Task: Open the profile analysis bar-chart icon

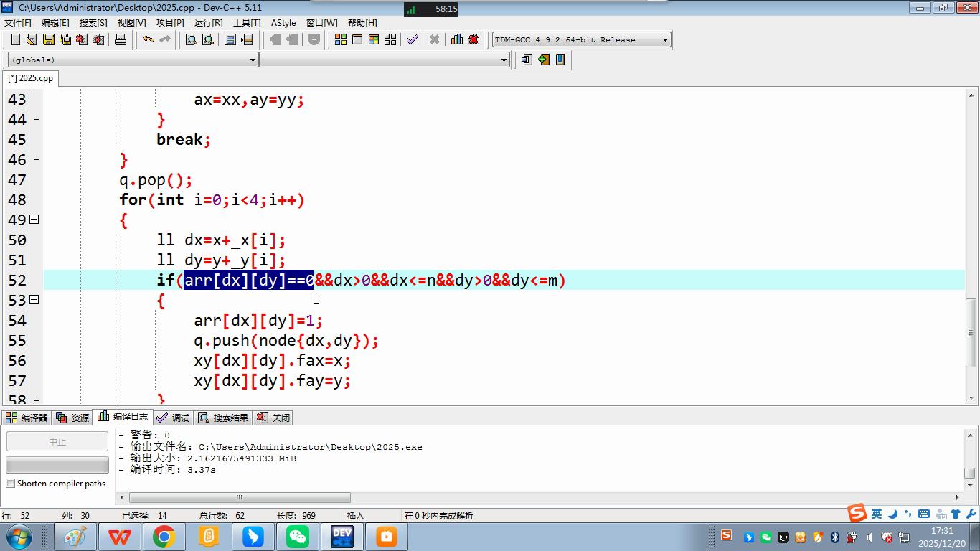Action: click(x=456, y=39)
